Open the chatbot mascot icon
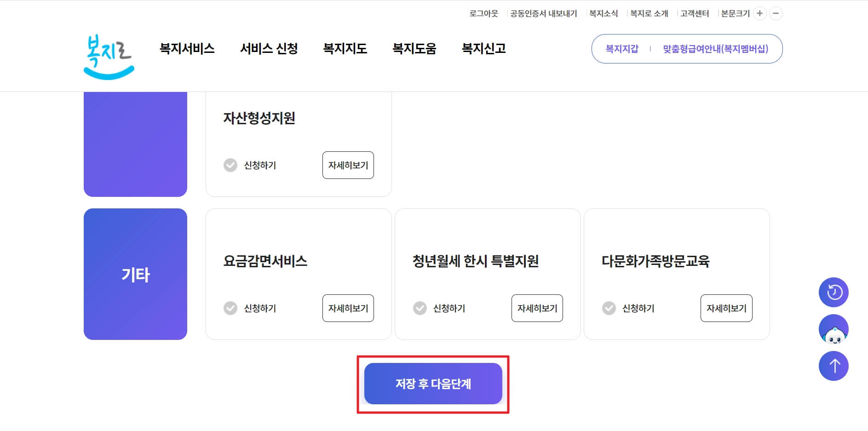This screenshot has height=431, width=868. click(x=834, y=329)
